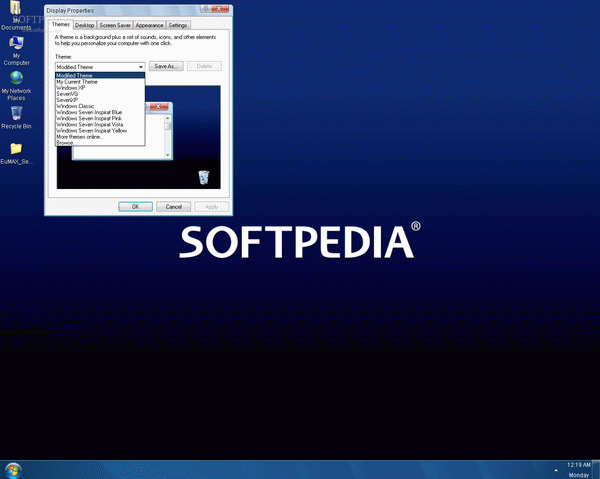The image size is (600, 479).
Task: Open the My Documents desktop icon
Action: 16,15
